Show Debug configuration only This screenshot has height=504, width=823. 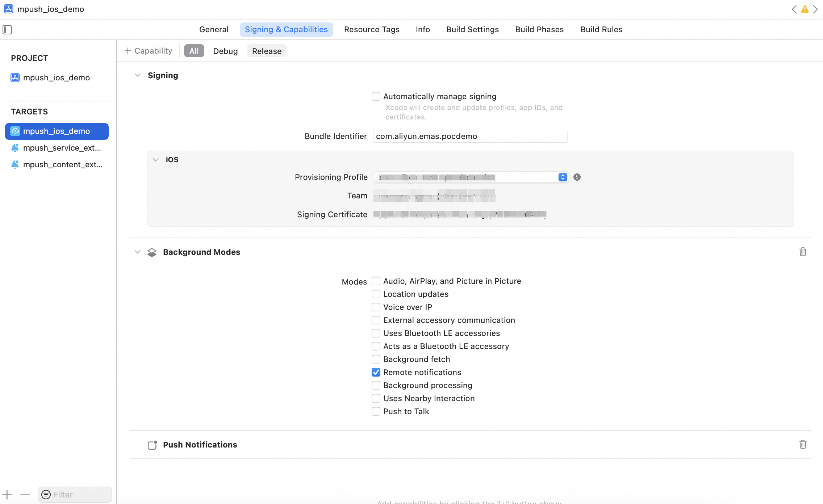coord(225,51)
